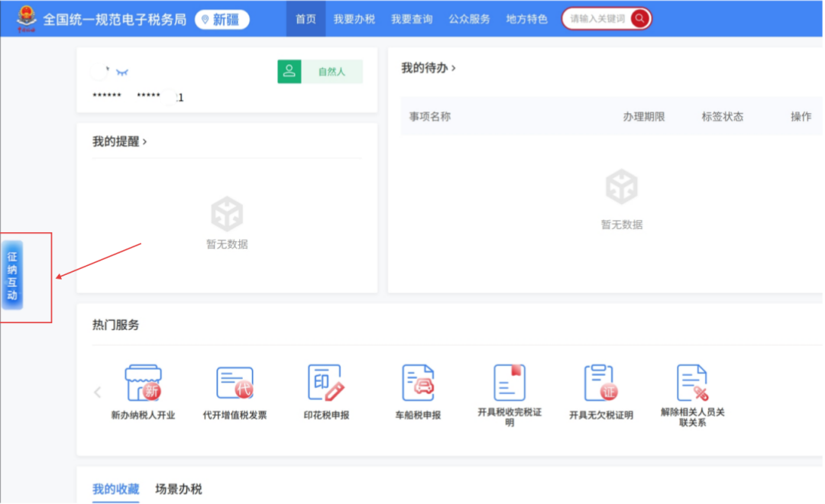Open the 解除相关人员关联关系 icon
This screenshot has height=504, width=825.
click(692, 383)
